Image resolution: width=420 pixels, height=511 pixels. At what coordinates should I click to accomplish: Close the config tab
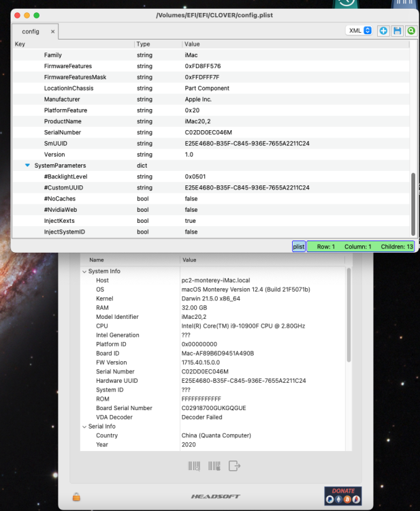(52, 31)
